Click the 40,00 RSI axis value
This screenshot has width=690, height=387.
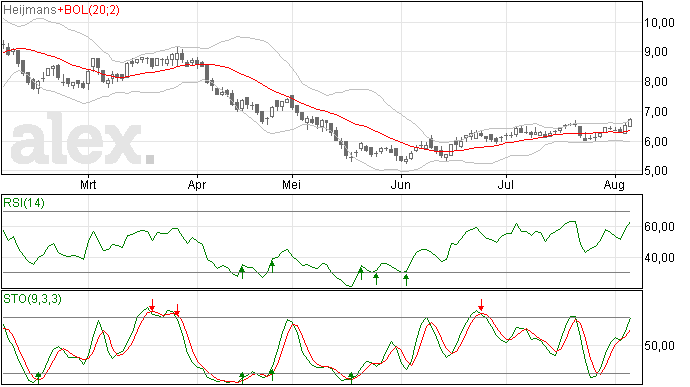[659, 258]
